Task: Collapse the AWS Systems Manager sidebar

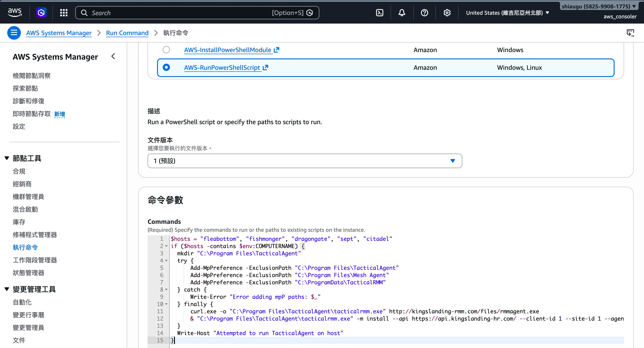Action: pos(113,56)
